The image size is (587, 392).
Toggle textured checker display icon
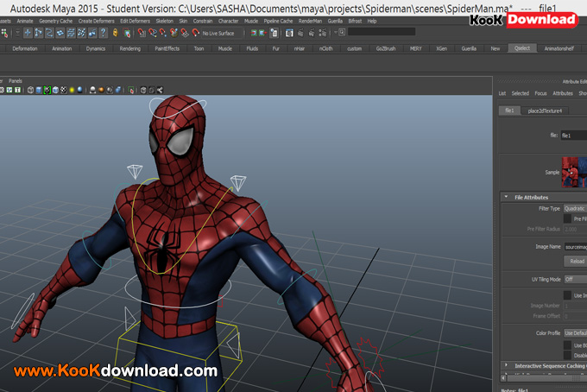pos(64,90)
